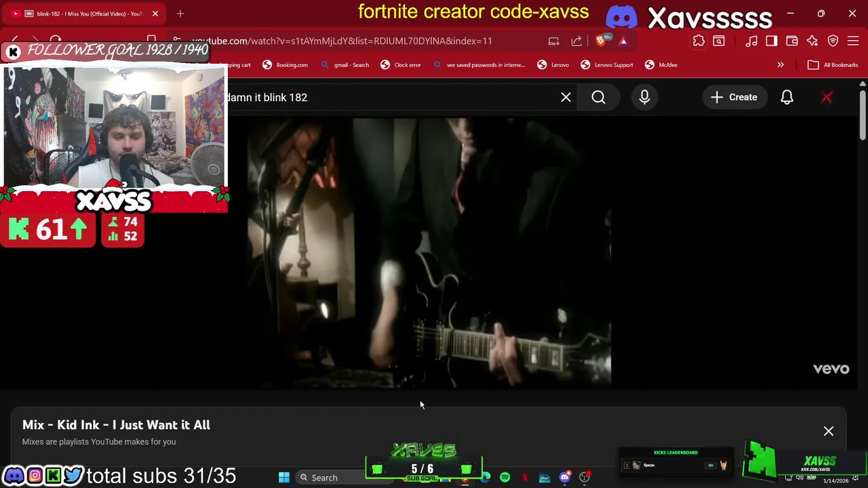868x488 pixels.
Task: Search YouTube with voice microphone
Action: click(x=644, y=98)
